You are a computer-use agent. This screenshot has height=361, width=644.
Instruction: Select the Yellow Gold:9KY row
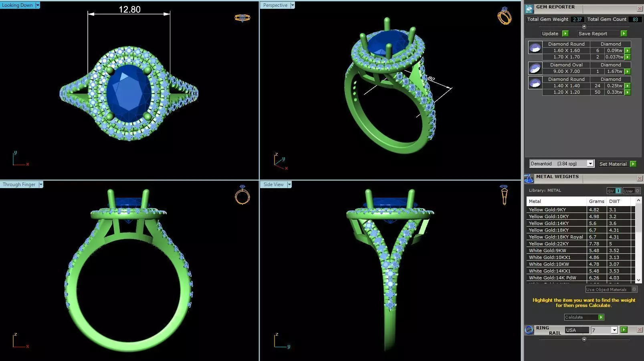click(x=581, y=210)
